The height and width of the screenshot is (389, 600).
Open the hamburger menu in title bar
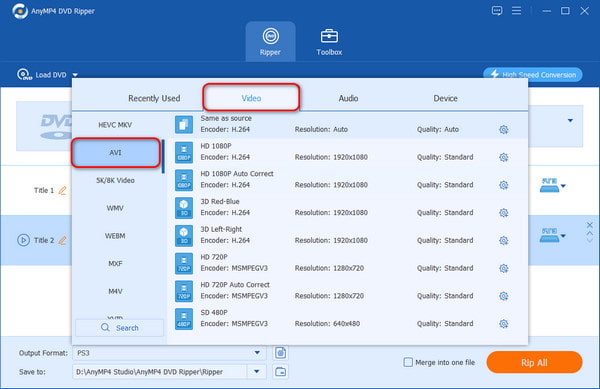click(516, 11)
